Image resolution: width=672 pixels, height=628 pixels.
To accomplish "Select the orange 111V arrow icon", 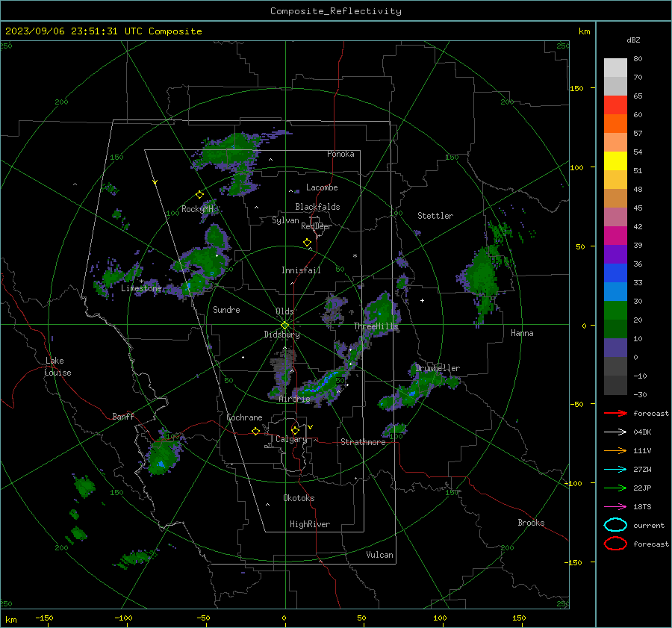I will (x=615, y=450).
